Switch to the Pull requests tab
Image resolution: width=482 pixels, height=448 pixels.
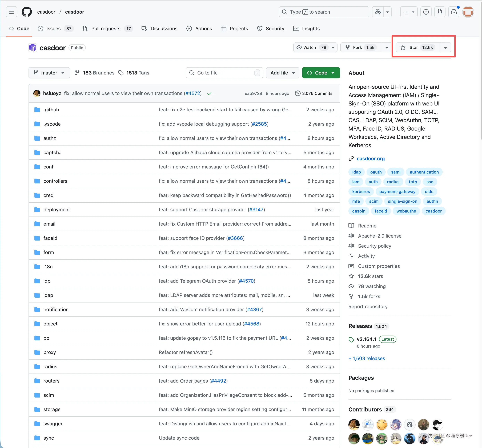(106, 29)
